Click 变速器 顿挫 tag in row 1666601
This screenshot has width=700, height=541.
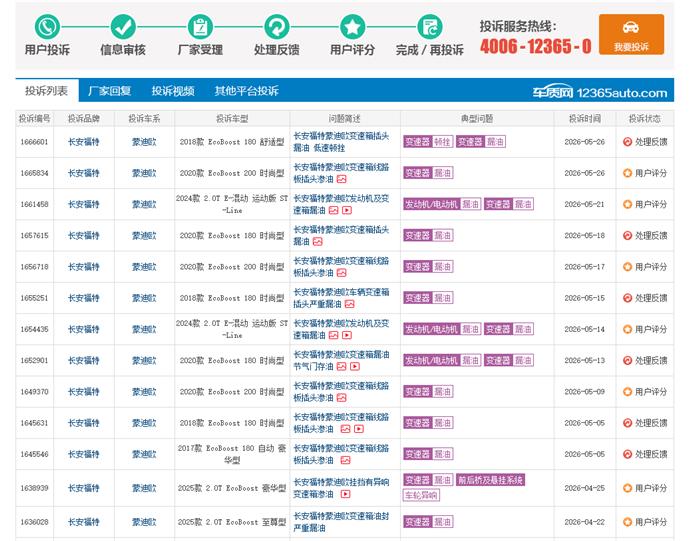click(x=428, y=142)
